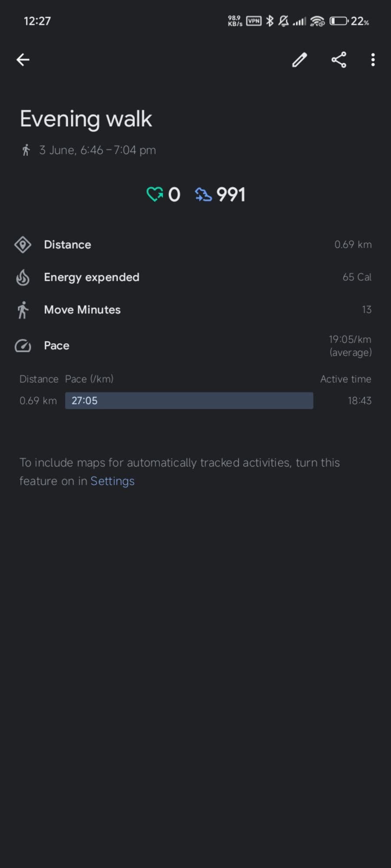Tap the Distance row label
The image size is (391, 868).
click(67, 245)
